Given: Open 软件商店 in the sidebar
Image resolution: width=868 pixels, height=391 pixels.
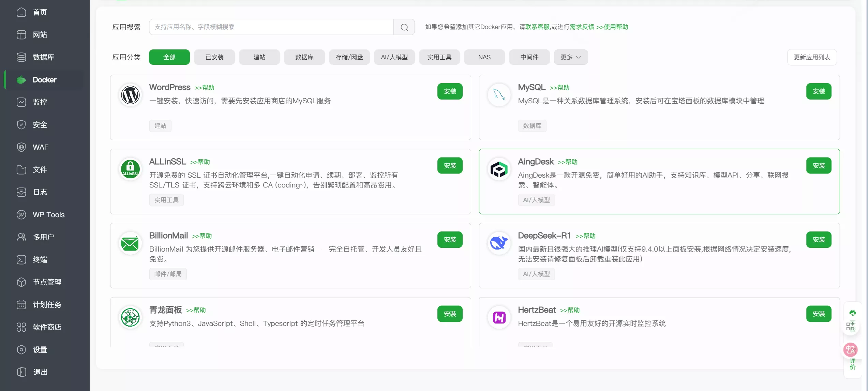Looking at the screenshot, I should pos(47,327).
